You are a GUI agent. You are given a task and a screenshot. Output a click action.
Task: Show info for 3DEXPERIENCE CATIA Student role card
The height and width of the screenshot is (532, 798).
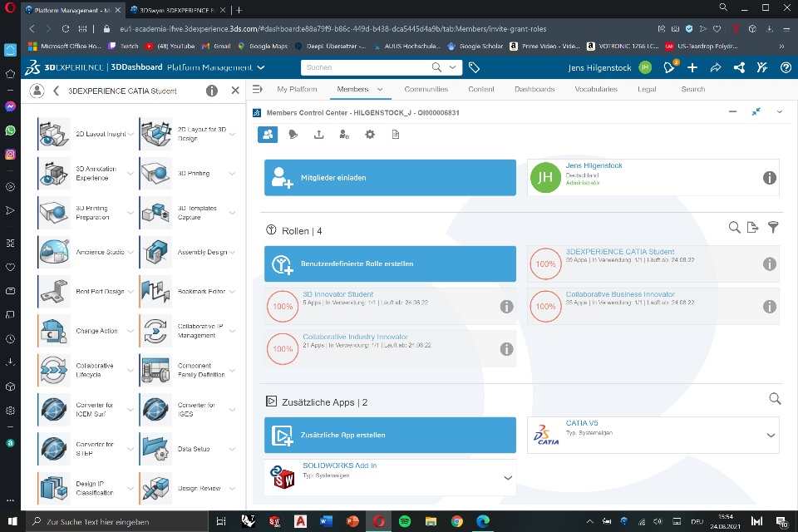[x=770, y=264]
